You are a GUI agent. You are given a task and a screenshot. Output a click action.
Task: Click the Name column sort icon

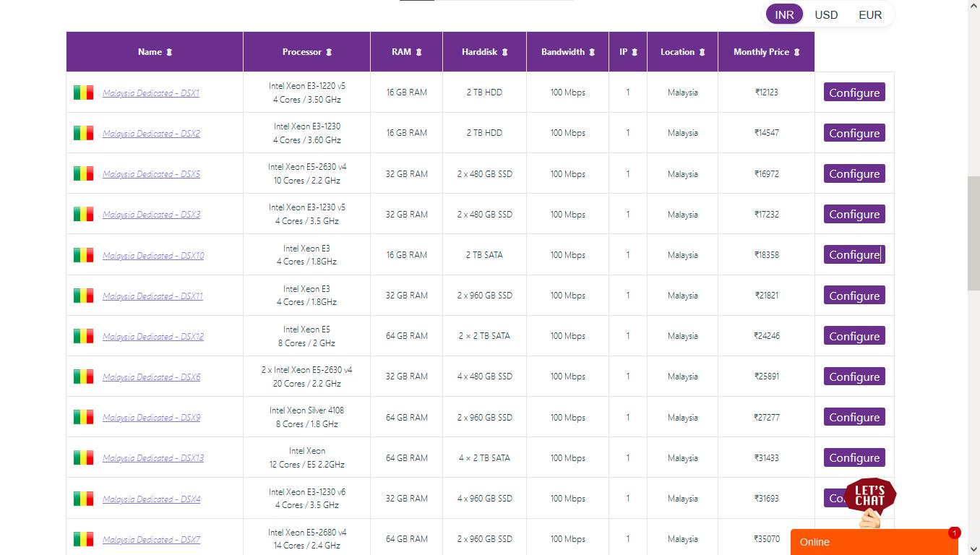point(169,52)
